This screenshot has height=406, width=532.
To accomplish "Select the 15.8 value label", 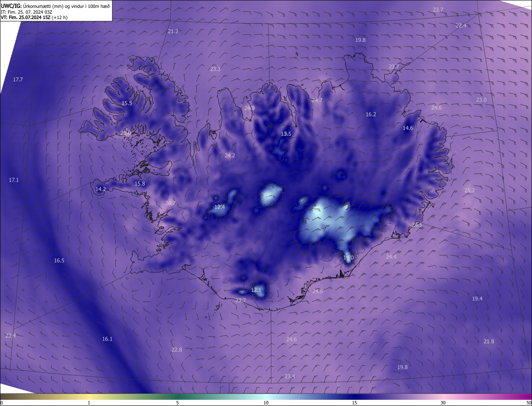I will 140,183.
